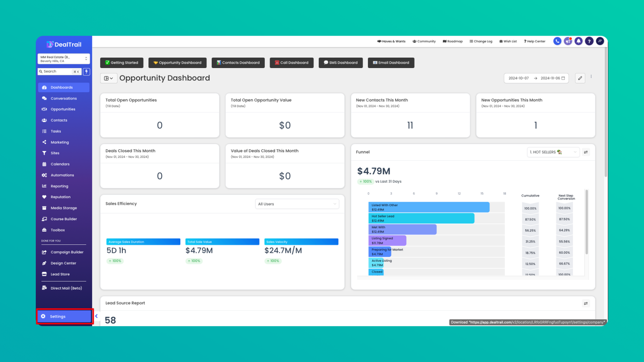Switch to the Call Dashboard tab
The width and height of the screenshot is (644, 362).
point(292,63)
